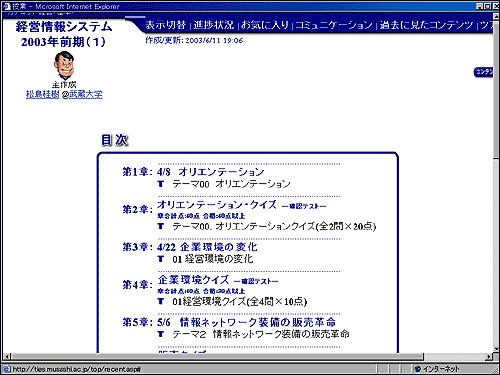Click the horizontal scrollbar right arrow
The image size is (500, 375).
pos(489,357)
